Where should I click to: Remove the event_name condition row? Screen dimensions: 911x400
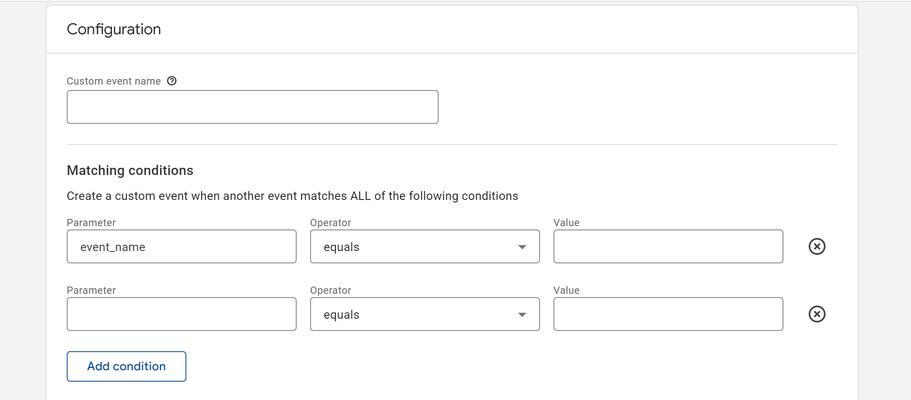[816, 247]
